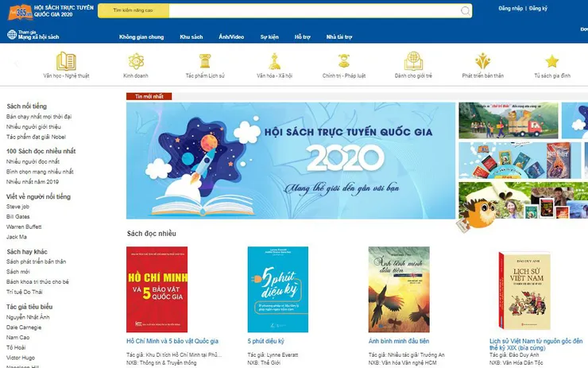Click inside the search text field
This screenshot has height=368, width=588.
coord(314,10)
